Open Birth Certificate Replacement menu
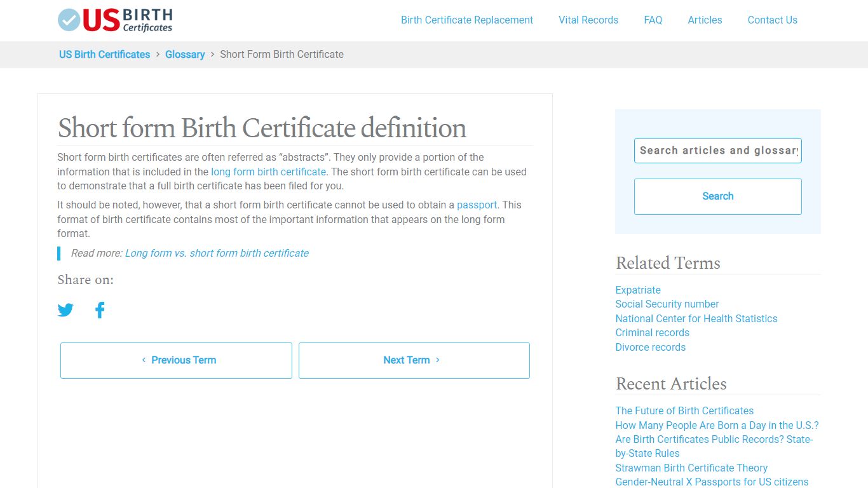The image size is (868, 488). (467, 20)
